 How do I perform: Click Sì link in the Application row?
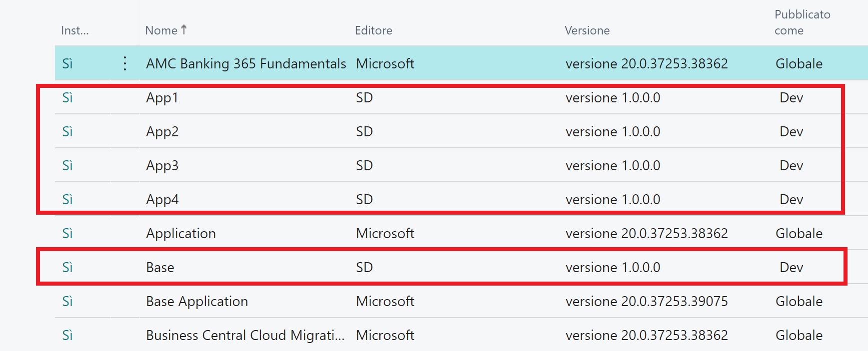pyautogui.click(x=67, y=234)
